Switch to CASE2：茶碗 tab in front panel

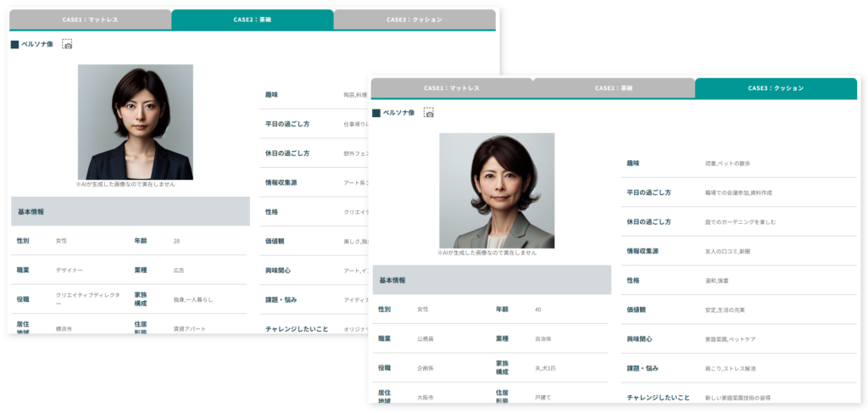(x=614, y=88)
